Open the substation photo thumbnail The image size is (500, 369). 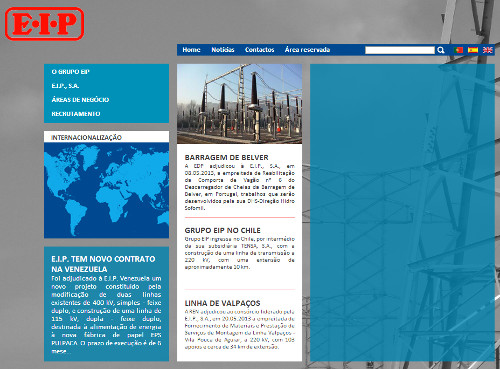click(x=239, y=104)
